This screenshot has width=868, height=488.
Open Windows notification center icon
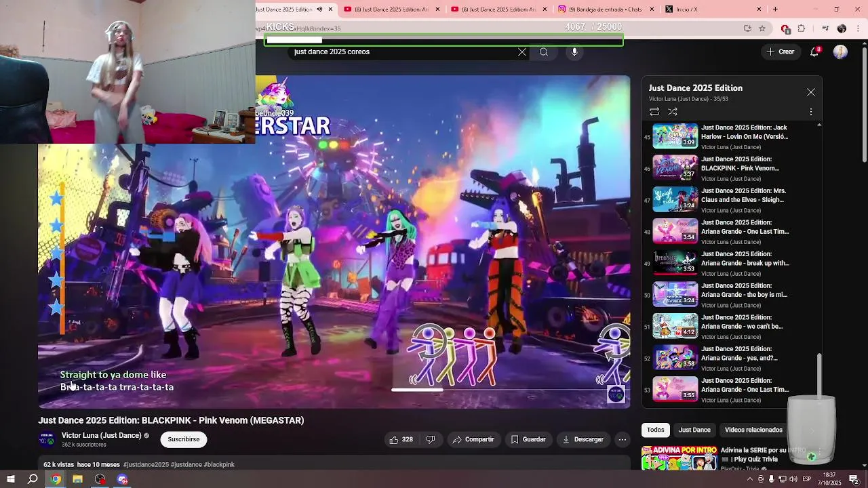pyautogui.click(x=855, y=479)
